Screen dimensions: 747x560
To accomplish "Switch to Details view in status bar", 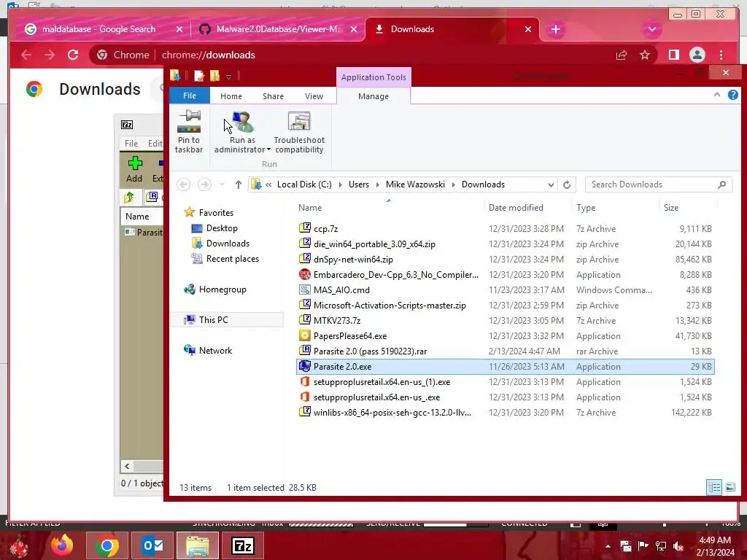I will click(x=714, y=487).
